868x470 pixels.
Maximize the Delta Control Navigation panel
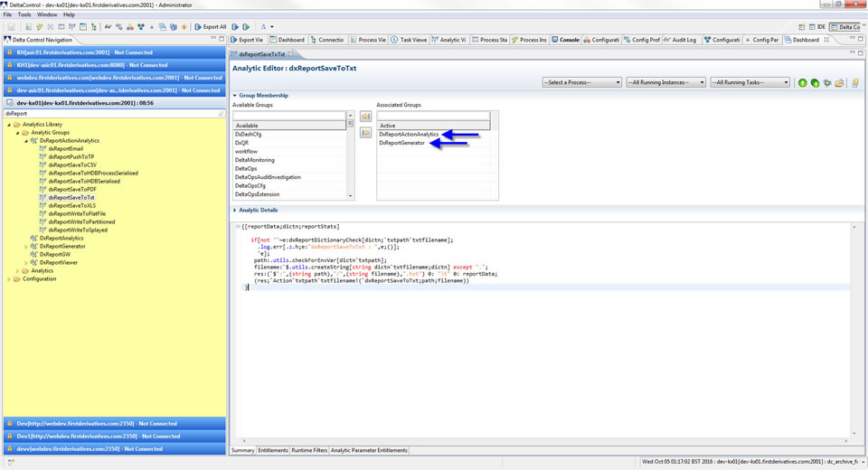point(222,39)
